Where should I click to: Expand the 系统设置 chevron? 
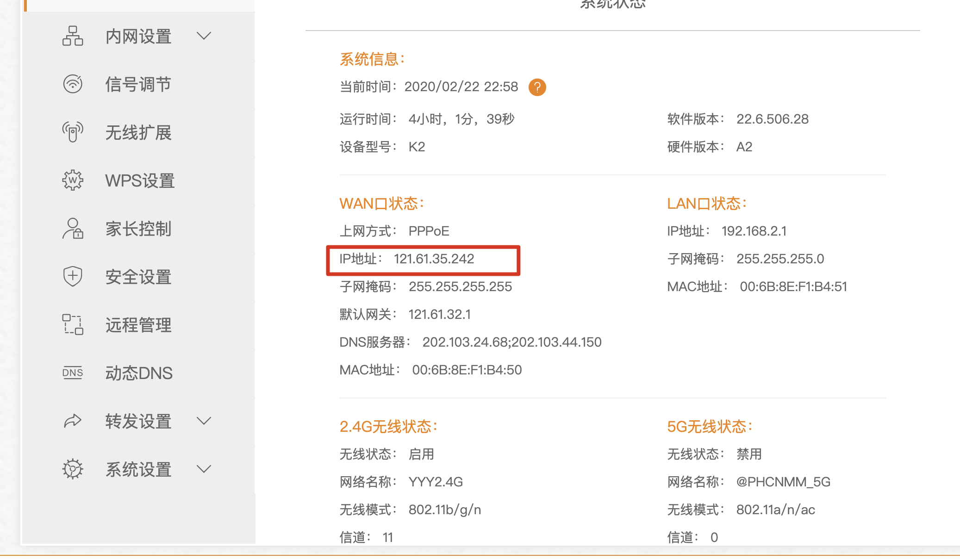point(204,469)
